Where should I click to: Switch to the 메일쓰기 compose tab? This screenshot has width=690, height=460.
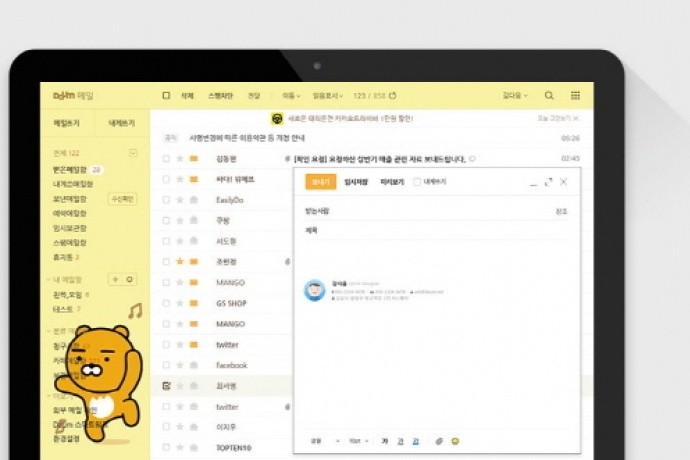[66, 123]
